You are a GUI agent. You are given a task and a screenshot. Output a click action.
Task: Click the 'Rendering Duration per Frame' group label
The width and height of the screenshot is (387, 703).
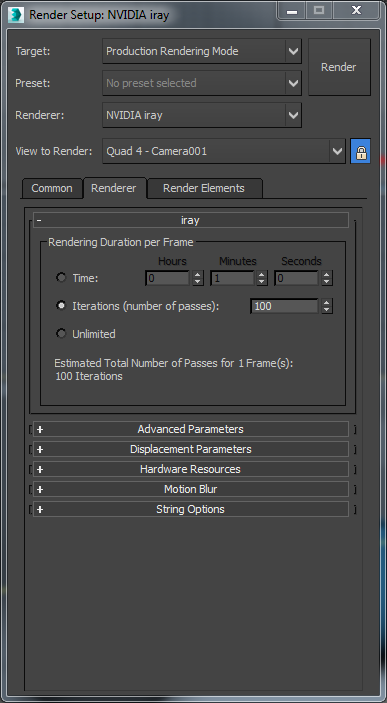(121, 242)
